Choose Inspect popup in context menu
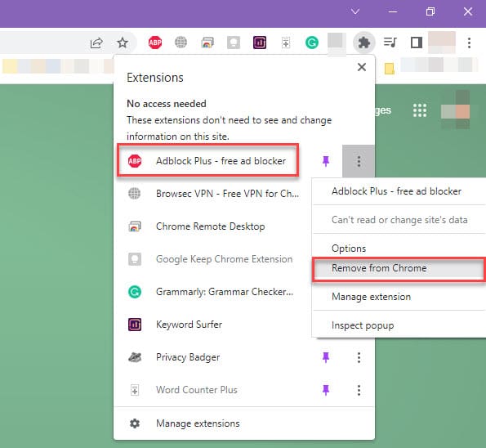 coord(399,325)
